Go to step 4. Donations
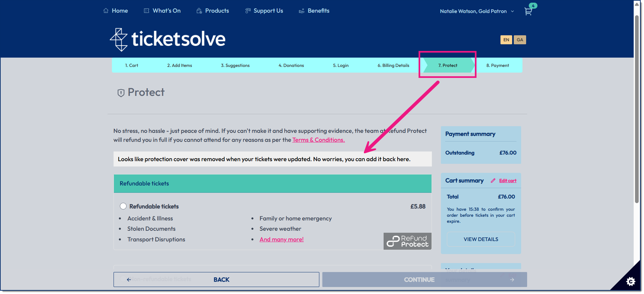Image resolution: width=644 pixels, height=294 pixels. tap(291, 65)
